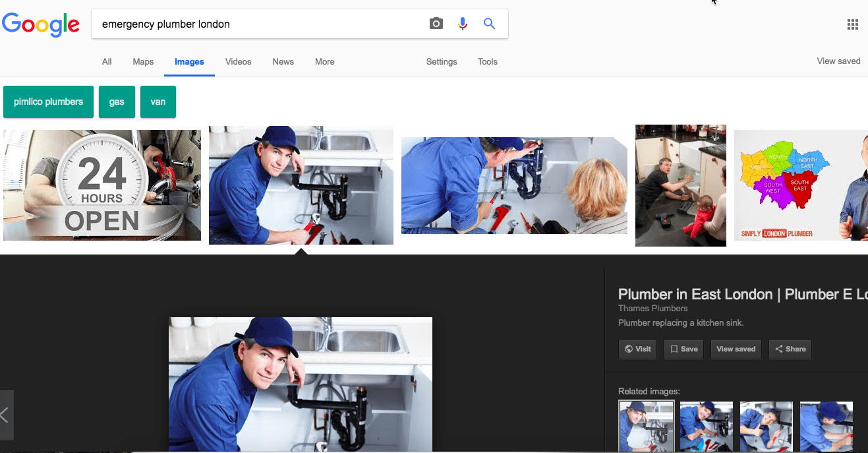868x453 pixels.
Task: Enable the gas search filter
Action: point(117,102)
